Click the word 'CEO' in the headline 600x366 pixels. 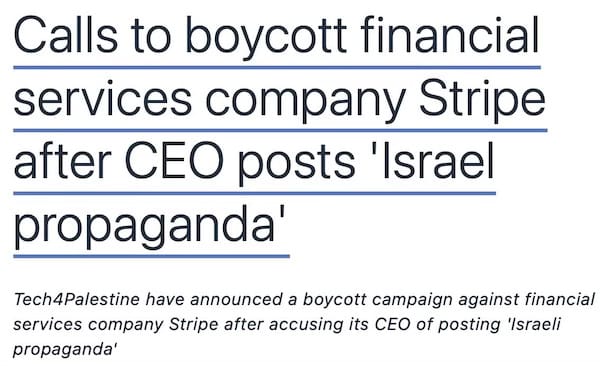[174, 162]
